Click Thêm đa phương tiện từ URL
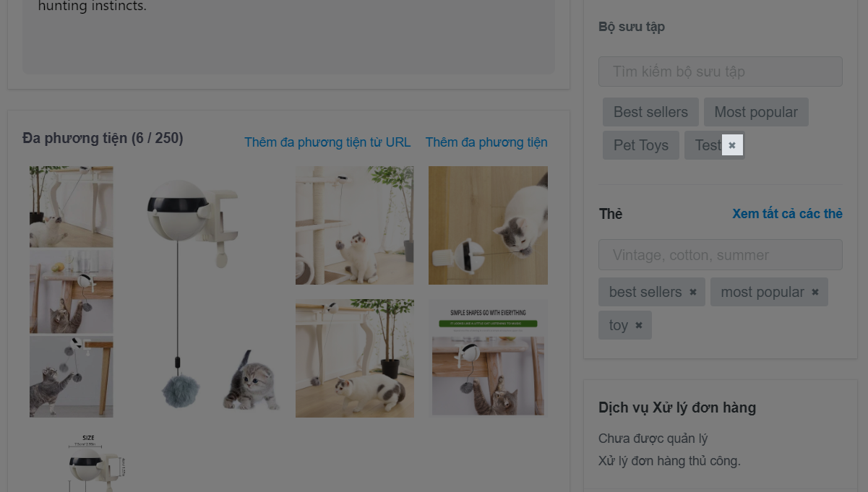 (x=327, y=142)
